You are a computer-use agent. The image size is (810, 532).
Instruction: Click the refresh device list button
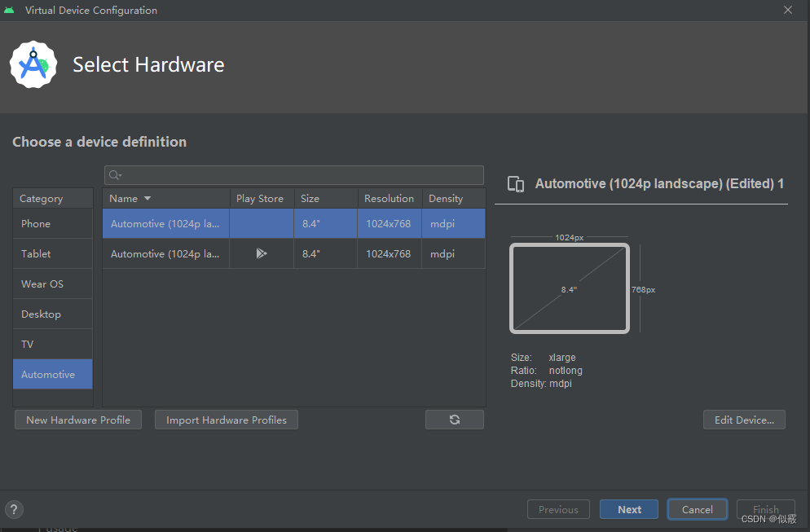coord(455,420)
